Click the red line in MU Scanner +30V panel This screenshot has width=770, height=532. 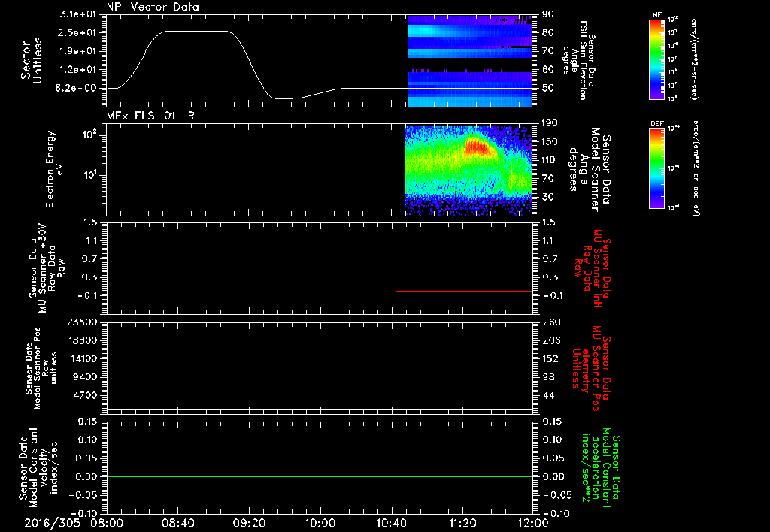(x=463, y=291)
